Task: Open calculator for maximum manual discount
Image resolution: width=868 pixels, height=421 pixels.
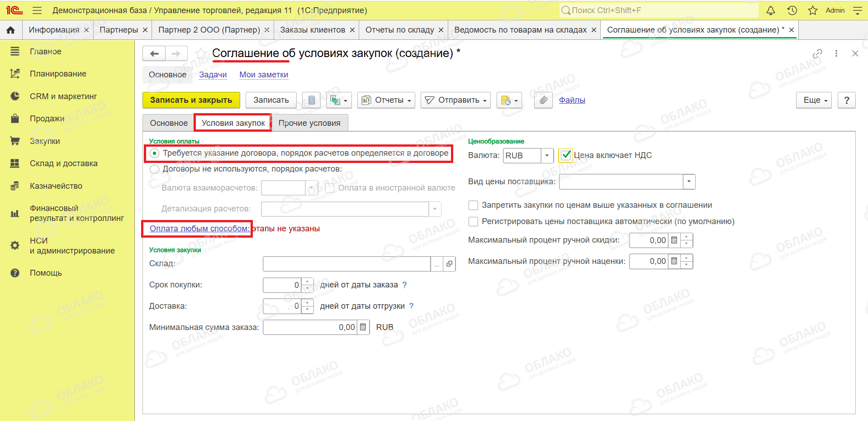Action: click(x=674, y=240)
